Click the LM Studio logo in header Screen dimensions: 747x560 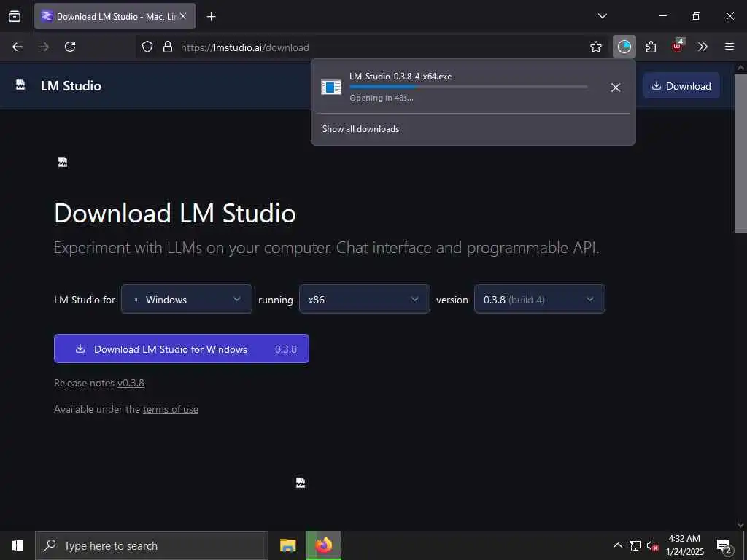point(20,85)
